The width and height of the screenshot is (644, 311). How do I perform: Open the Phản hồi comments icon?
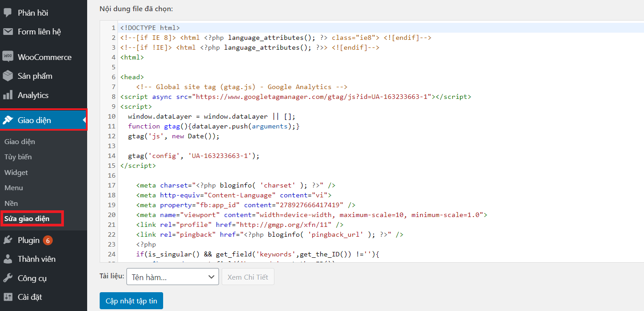pos(8,13)
